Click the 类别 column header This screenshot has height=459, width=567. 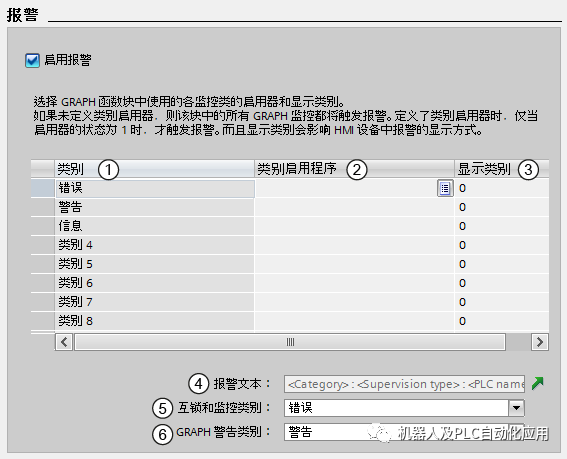pyautogui.click(x=154, y=169)
